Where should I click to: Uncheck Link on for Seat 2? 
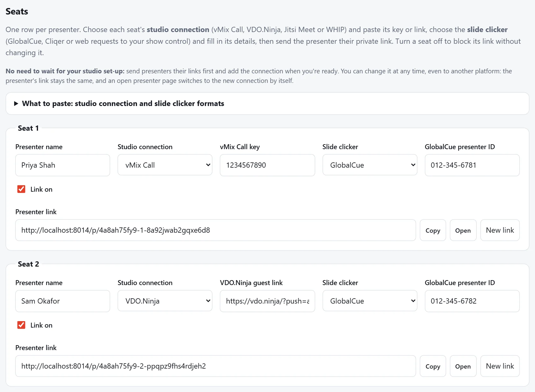click(x=21, y=325)
